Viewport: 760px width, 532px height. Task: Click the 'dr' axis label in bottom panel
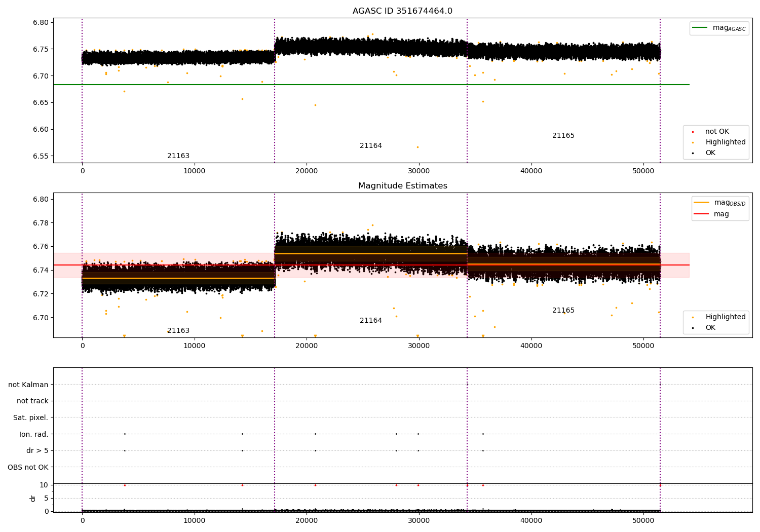pyautogui.click(x=33, y=498)
